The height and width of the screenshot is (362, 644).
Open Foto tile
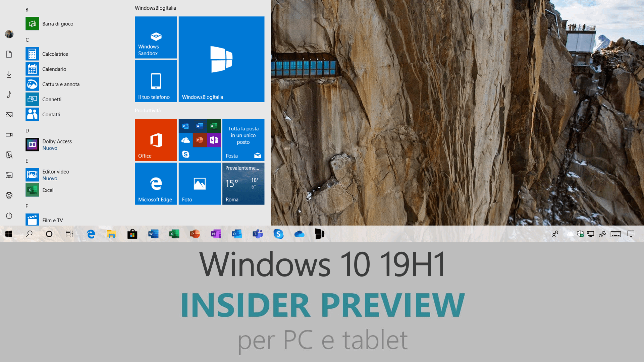(200, 184)
